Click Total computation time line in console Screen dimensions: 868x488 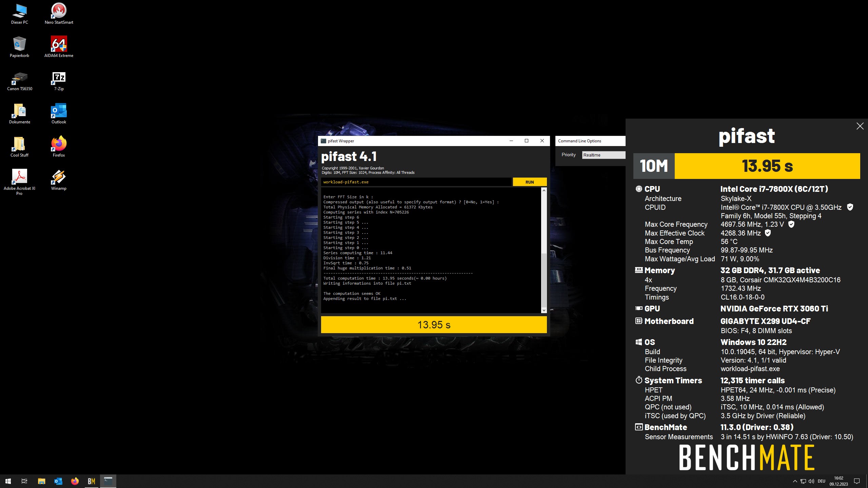tap(385, 278)
